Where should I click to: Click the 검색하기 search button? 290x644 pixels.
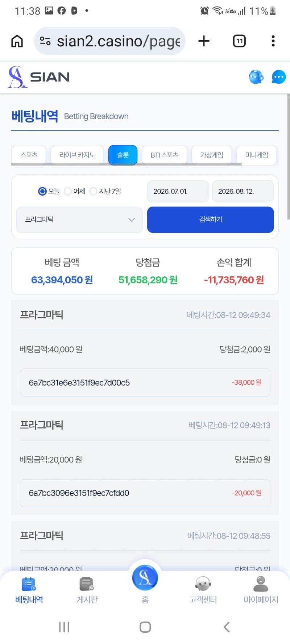tap(210, 219)
